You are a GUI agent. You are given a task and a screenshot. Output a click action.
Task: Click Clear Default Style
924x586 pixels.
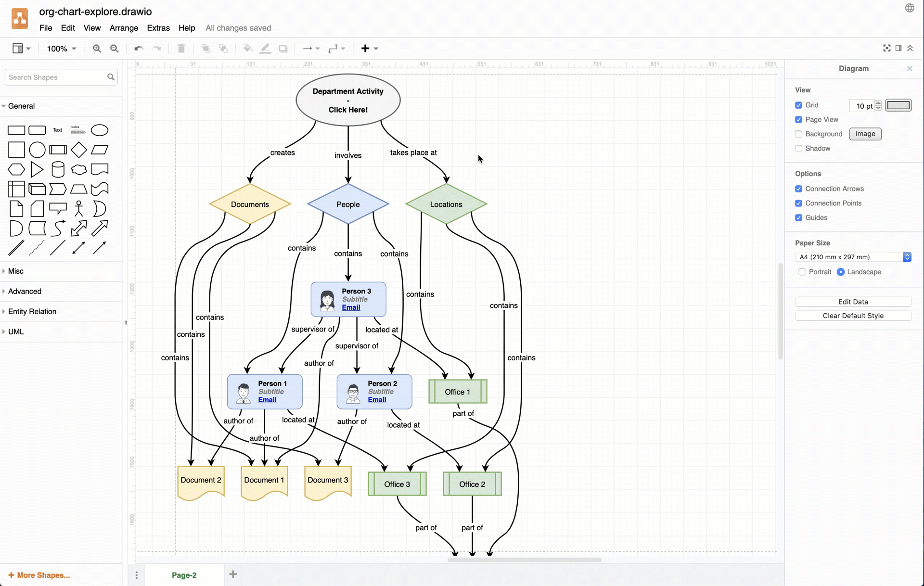[x=853, y=316]
